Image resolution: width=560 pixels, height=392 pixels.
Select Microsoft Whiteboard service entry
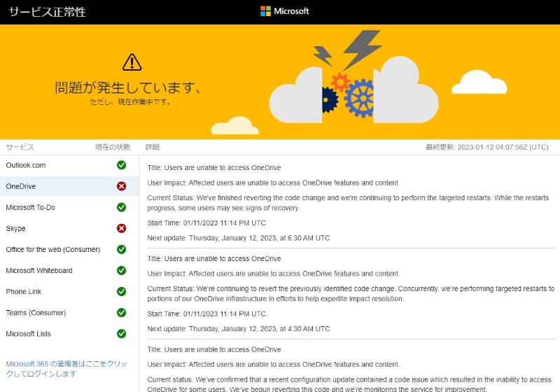click(x=69, y=271)
